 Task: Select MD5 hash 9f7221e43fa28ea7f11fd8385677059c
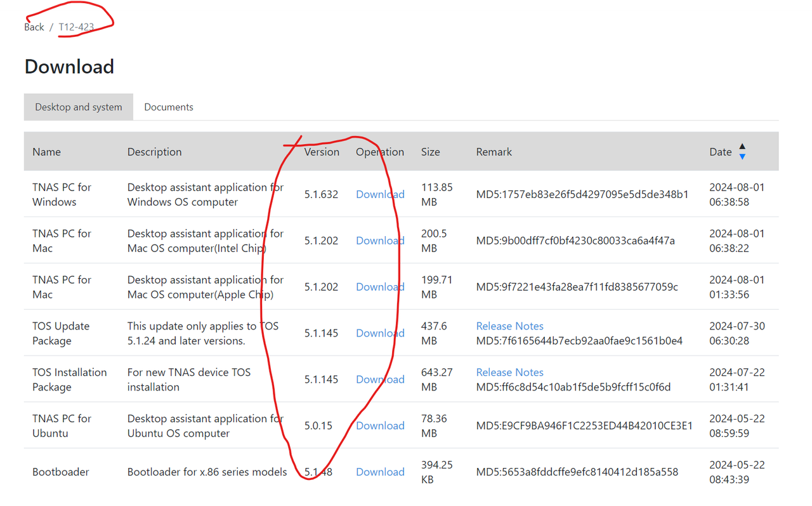click(577, 287)
